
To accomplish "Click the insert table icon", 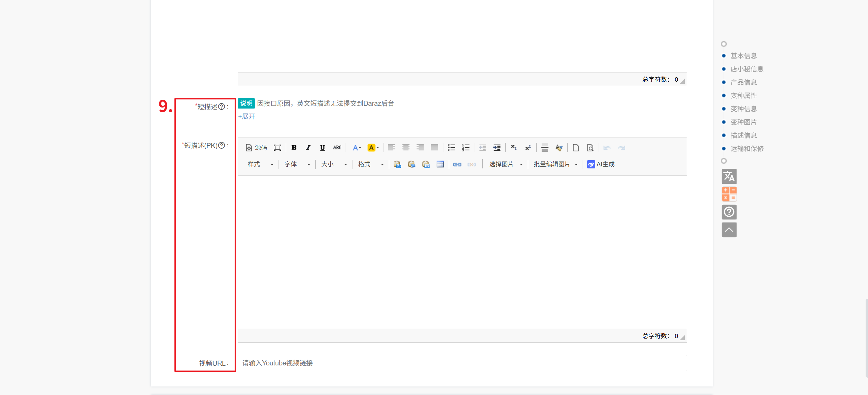I will click(x=440, y=164).
